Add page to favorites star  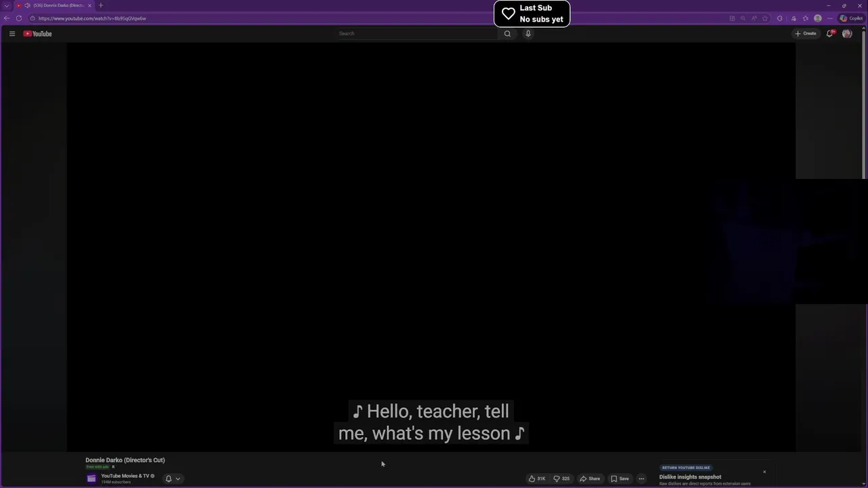click(765, 18)
